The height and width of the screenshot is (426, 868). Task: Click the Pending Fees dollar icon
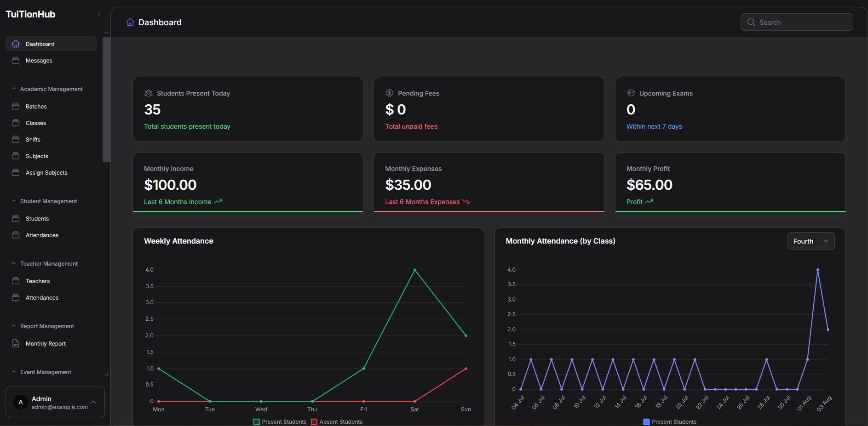[x=390, y=93]
